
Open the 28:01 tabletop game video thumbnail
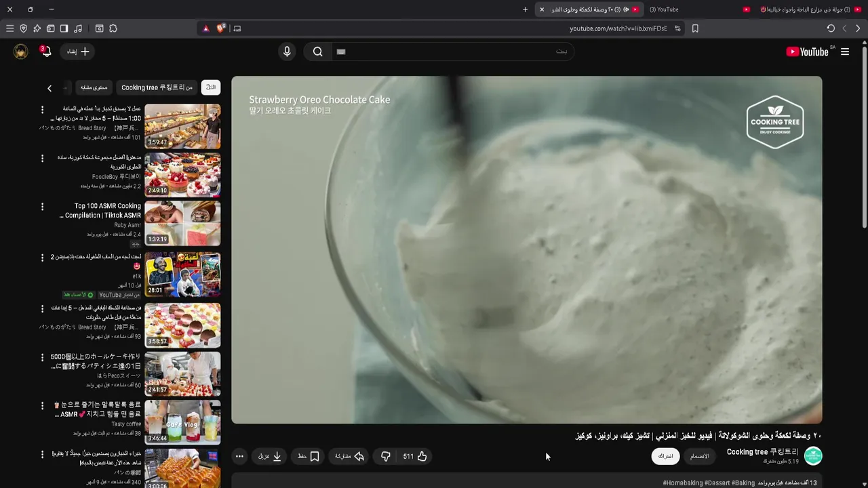(182, 274)
